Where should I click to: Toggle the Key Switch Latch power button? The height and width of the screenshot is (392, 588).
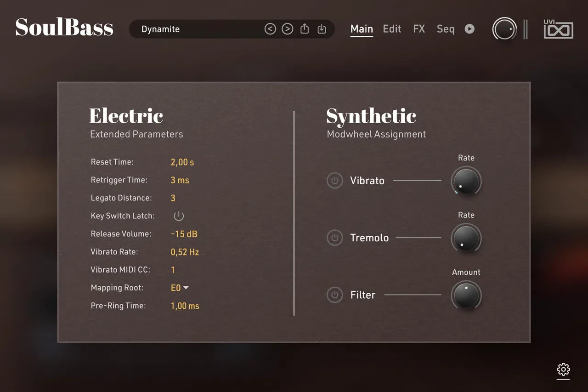pos(179,216)
